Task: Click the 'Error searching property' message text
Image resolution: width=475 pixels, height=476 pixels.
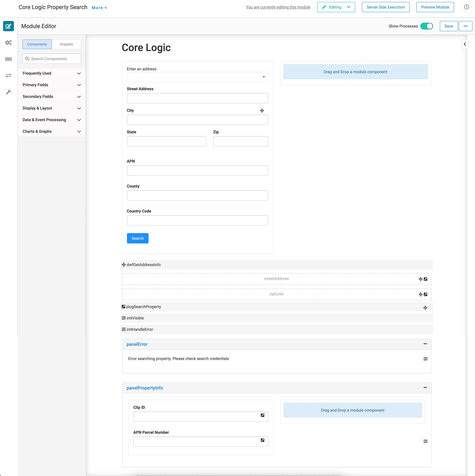Action: click(x=178, y=358)
